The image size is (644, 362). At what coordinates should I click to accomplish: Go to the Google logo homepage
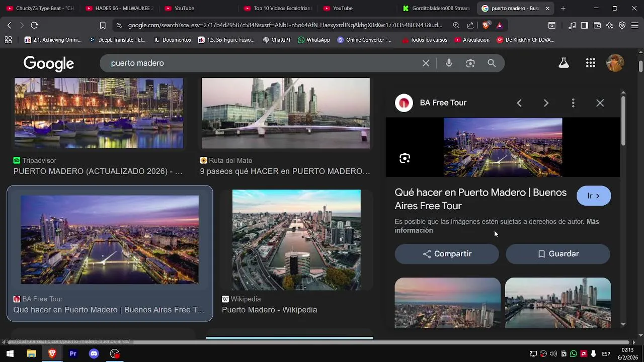pyautogui.click(x=49, y=63)
